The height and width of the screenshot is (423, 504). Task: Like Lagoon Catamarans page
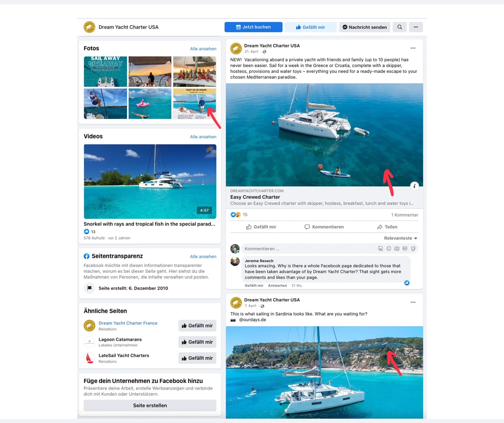[197, 342]
